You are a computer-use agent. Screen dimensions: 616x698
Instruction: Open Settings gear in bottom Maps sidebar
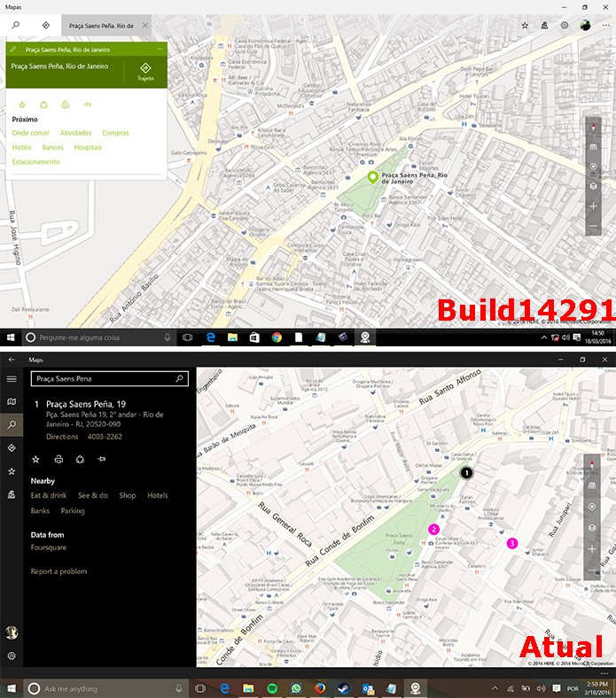[12, 655]
